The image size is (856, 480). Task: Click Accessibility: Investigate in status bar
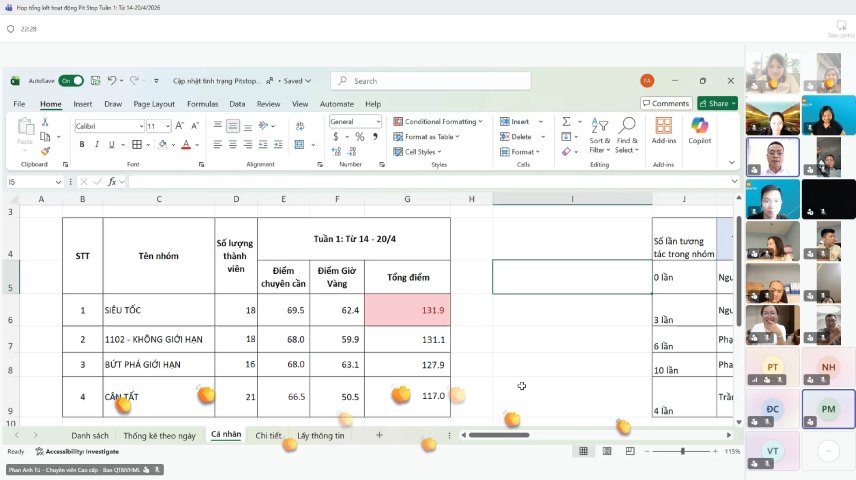(77, 452)
